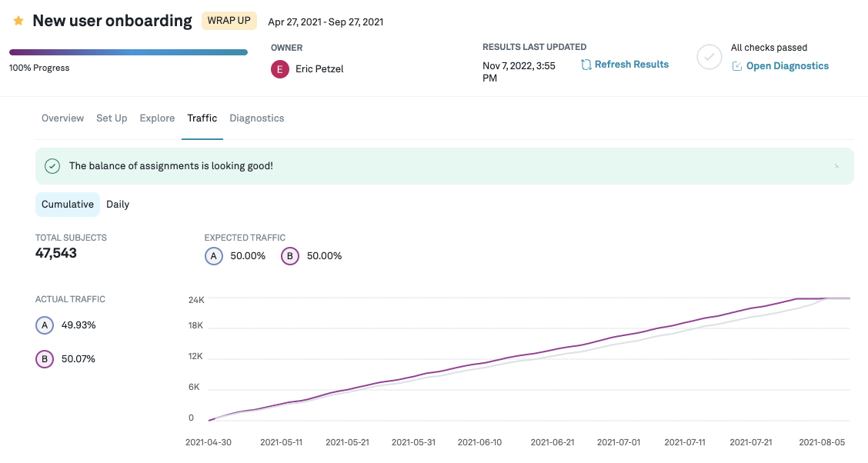
Task: Click the favorite star icon beside title
Action: tap(18, 21)
